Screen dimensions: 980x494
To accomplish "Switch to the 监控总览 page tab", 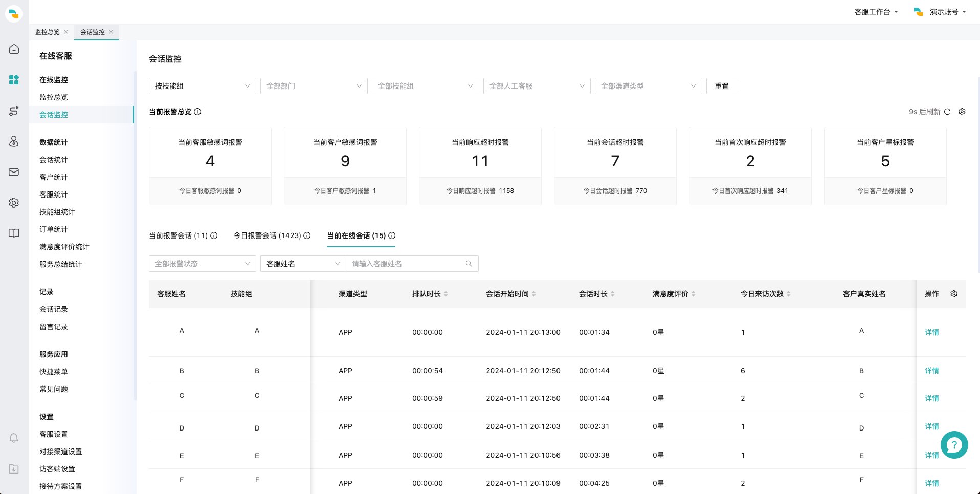I will [x=48, y=32].
